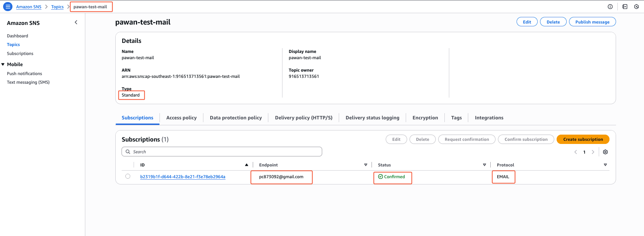The height and width of the screenshot is (236, 644).
Task: Click the info icon in top bar
Action: point(610,7)
